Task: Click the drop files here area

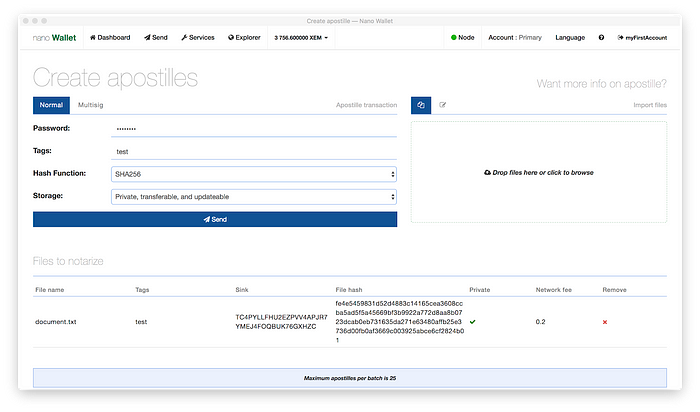Action: coord(539,172)
